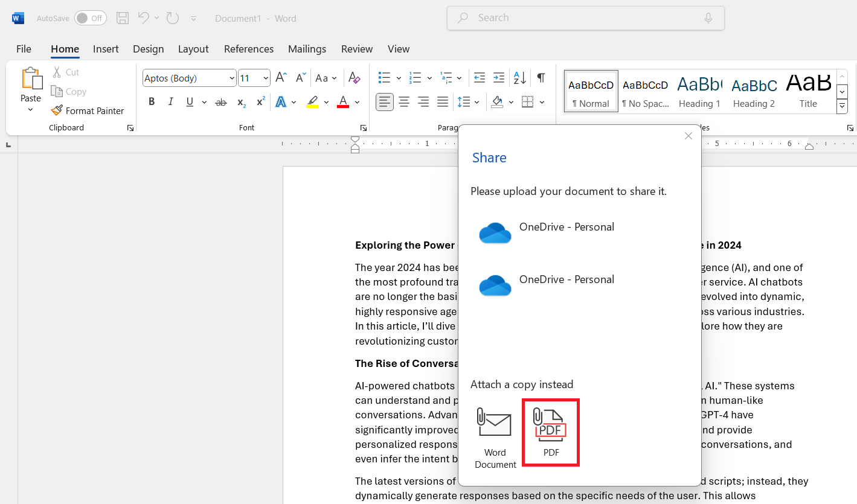Click the Word app logo

[18, 18]
